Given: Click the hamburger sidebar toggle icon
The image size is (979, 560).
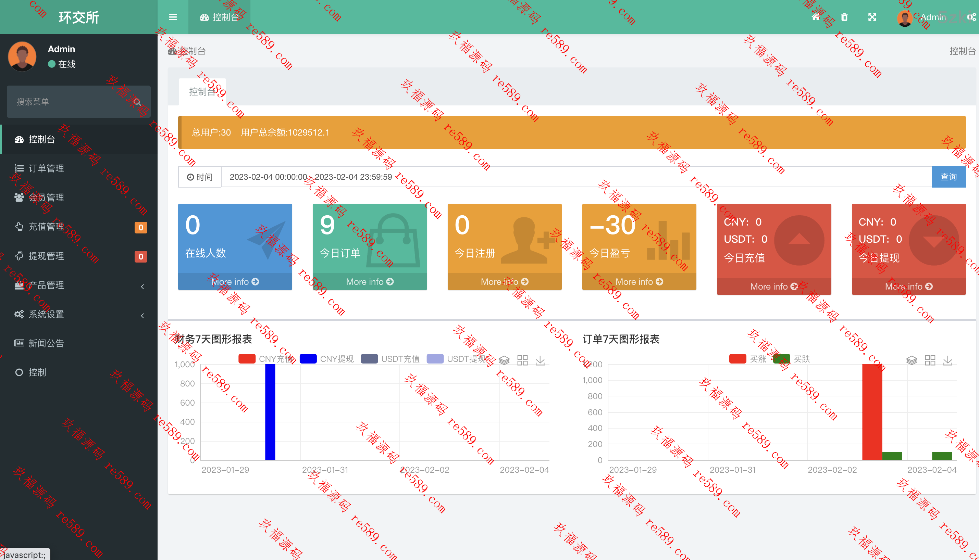Looking at the screenshot, I should tap(173, 17).
